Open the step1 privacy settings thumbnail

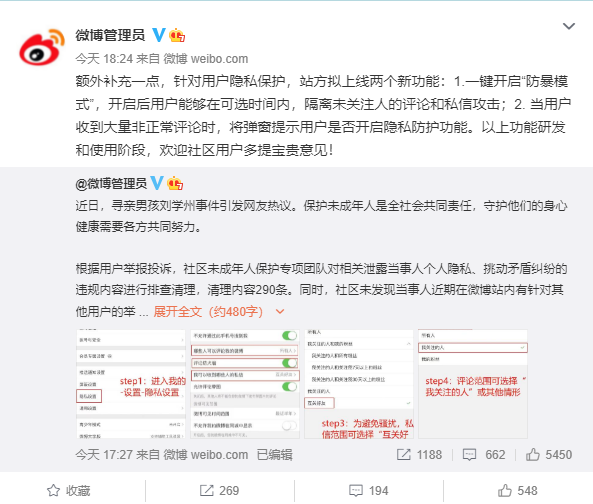pos(131,384)
